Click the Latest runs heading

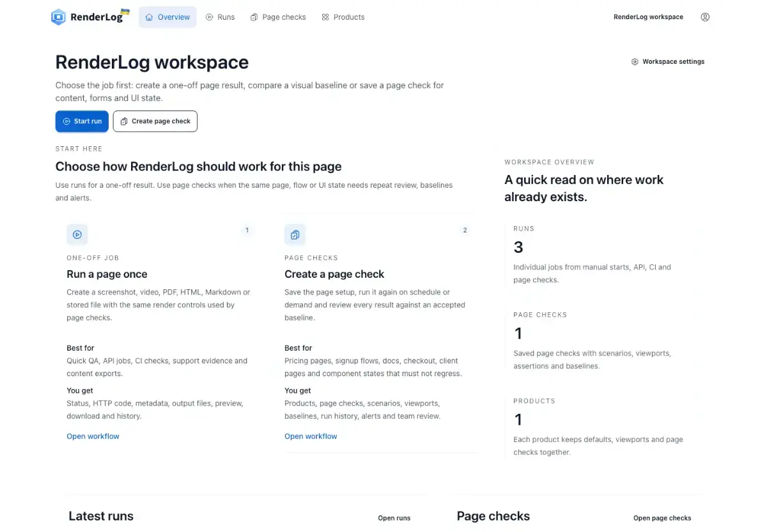click(x=101, y=516)
